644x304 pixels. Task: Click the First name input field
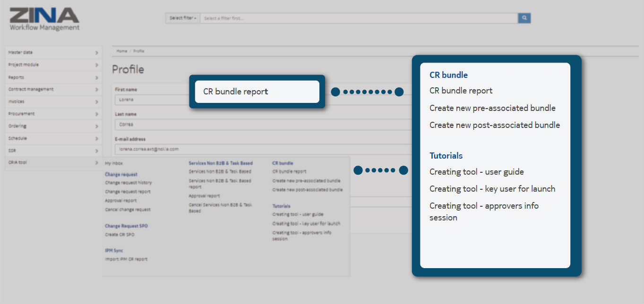point(151,100)
